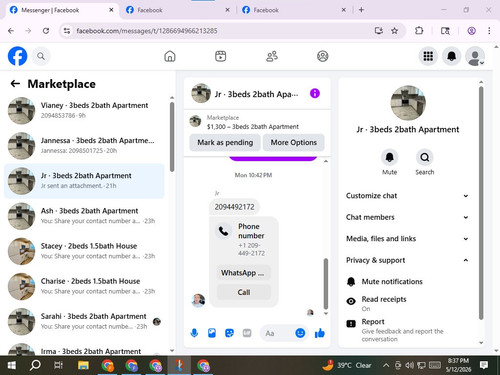The image size is (500, 375).
Task: Click conversation list scrollbar
Action: coord(172,137)
